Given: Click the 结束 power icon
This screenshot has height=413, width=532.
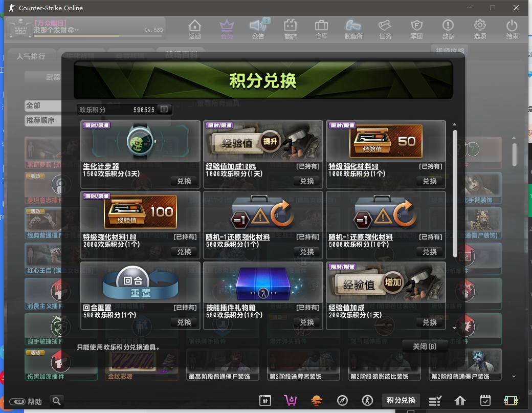Looking at the screenshot, I should coord(512,29).
